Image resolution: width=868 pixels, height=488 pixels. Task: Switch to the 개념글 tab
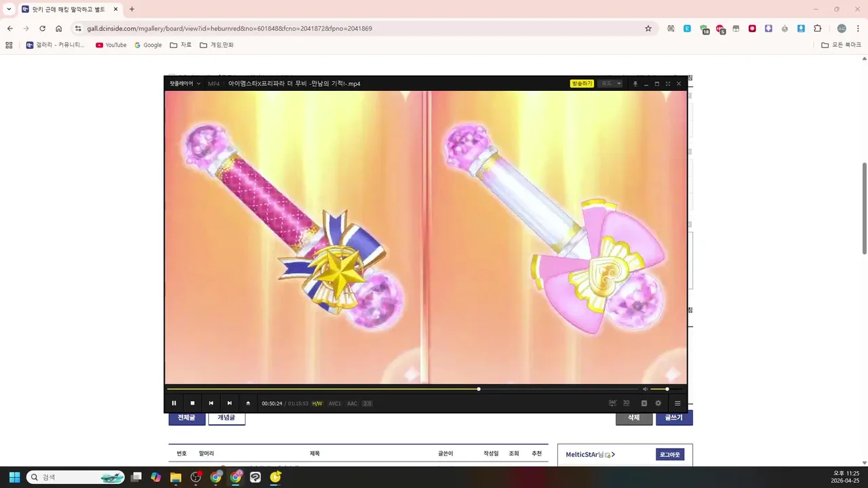click(x=226, y=418)
